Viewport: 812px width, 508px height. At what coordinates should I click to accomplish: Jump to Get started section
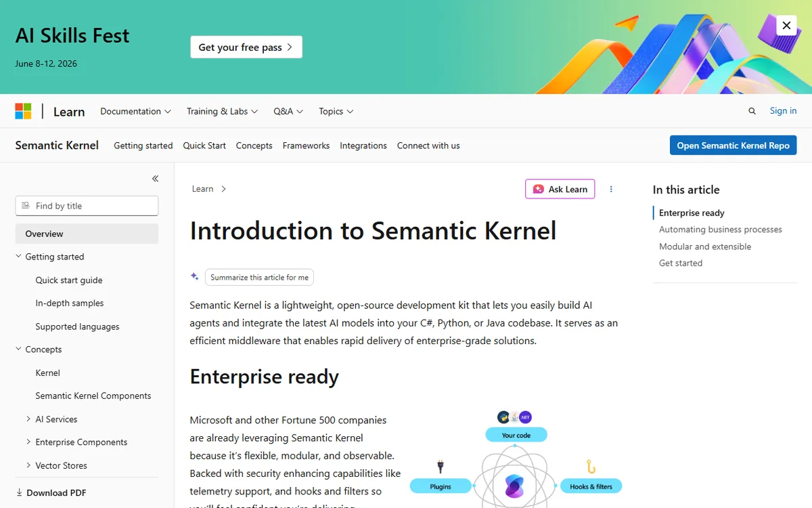pyautogui.click(x=681, y=263)
